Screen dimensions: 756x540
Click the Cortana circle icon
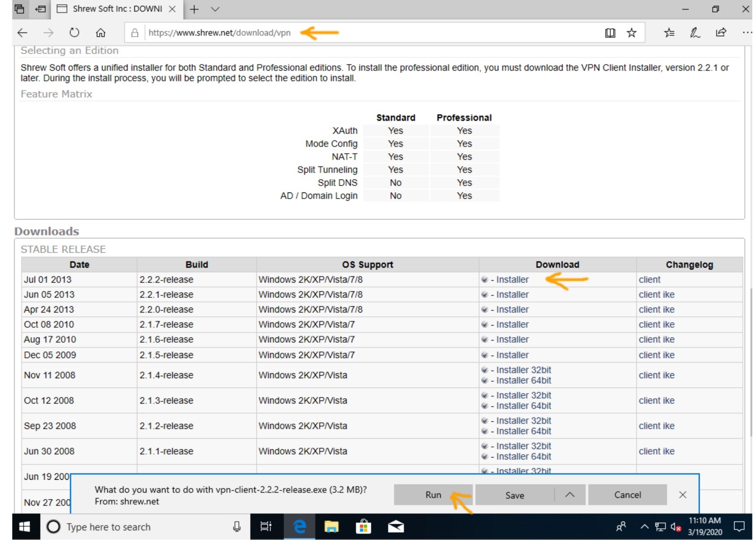coord(53,527)
